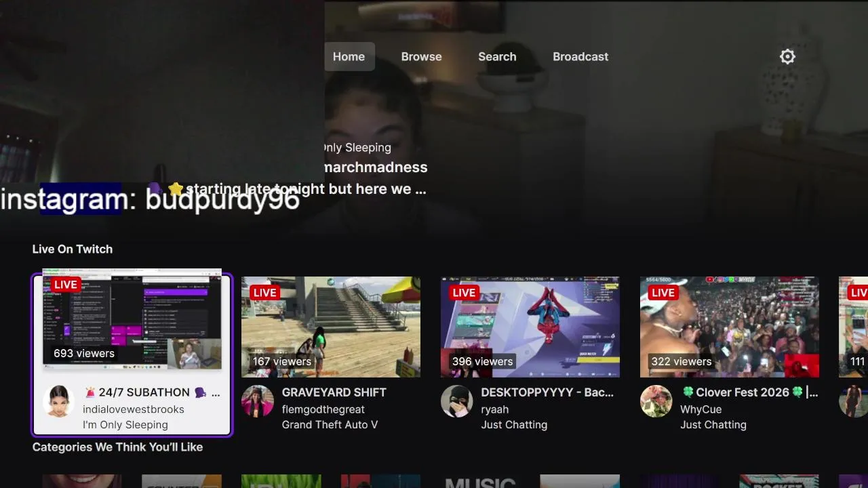This screenshot has width=868, height=488.
Task: Open GRAVEYARD SHIFT stream thumbnail
Action: 331,327
